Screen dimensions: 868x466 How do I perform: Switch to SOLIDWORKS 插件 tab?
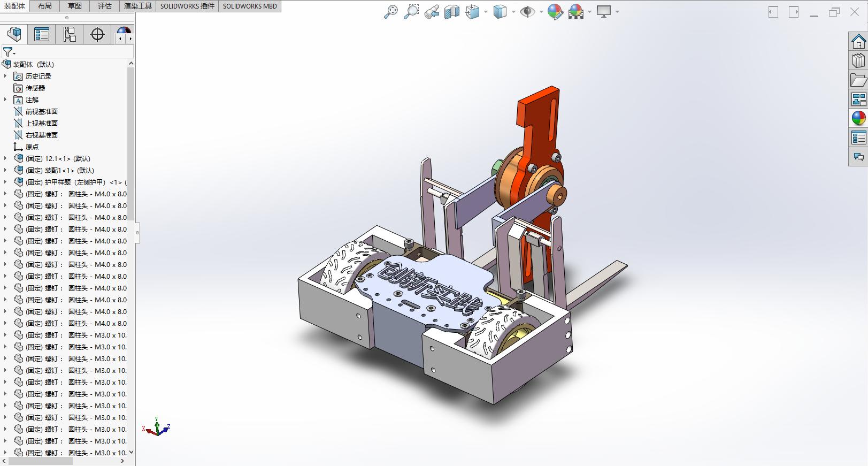point(187,6)
